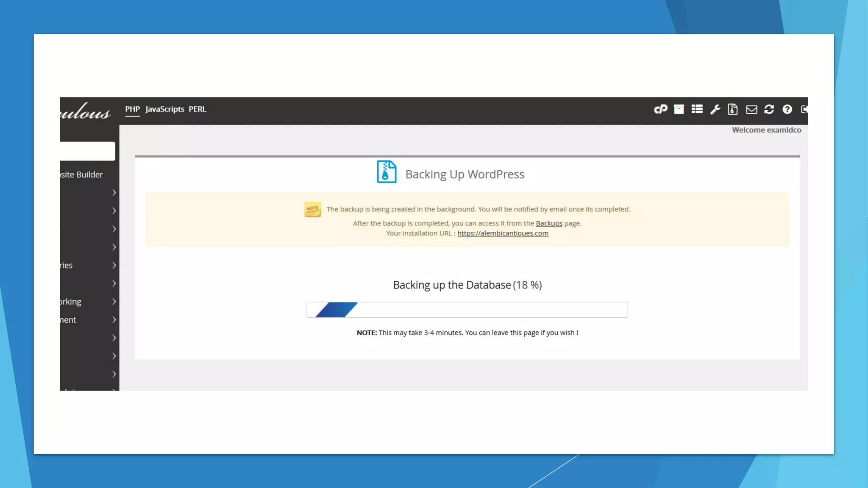Image resolution: width=868 pixels, height=488 pixels.
Task: Switch to the PHP tab
Action: point(132,109)
